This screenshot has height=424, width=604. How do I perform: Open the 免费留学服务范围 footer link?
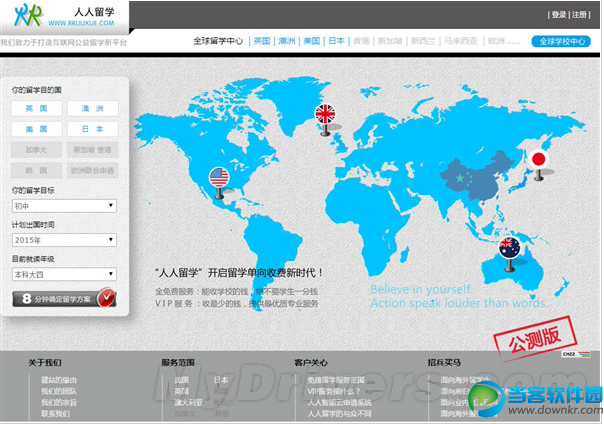click(x=336, y=380)
